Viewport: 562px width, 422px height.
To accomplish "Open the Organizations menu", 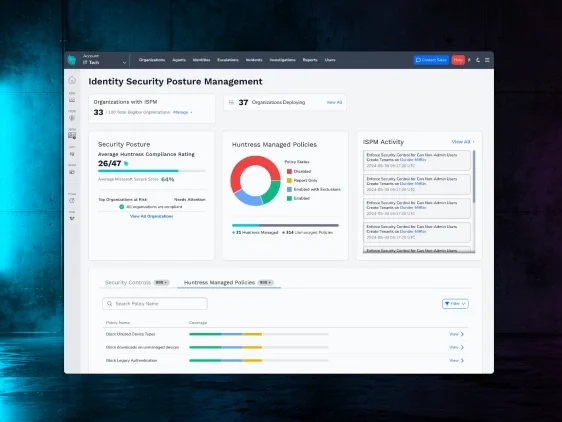I will (x=152, y=60).
